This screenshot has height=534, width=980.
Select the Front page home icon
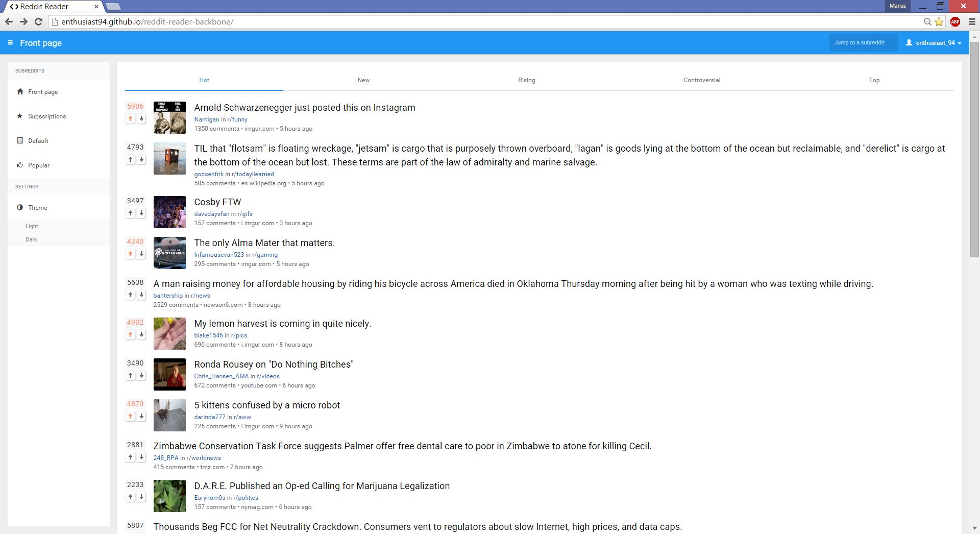click(x=19, y=92)
